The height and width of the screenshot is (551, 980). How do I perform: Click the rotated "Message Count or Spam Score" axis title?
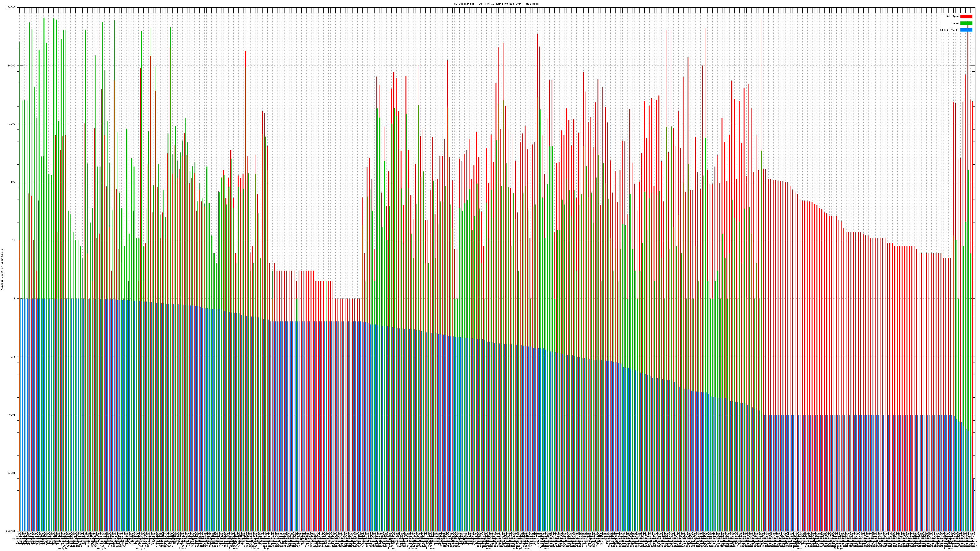coord(2,270)
